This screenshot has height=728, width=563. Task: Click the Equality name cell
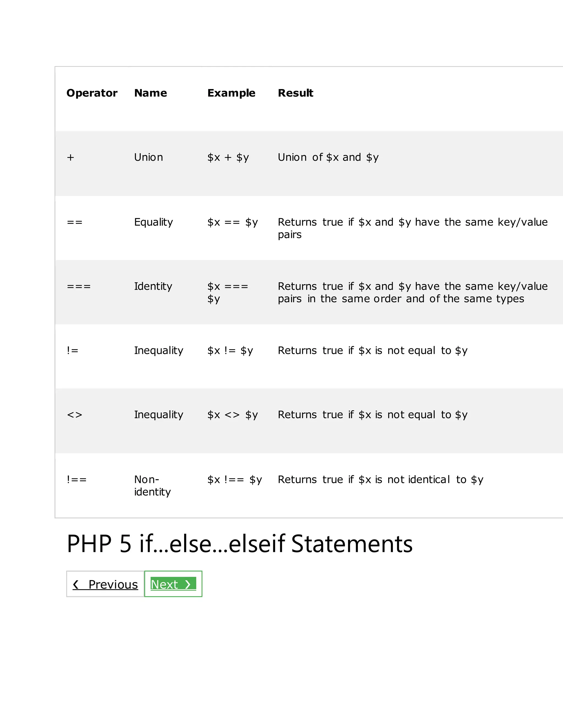[153, 222]
